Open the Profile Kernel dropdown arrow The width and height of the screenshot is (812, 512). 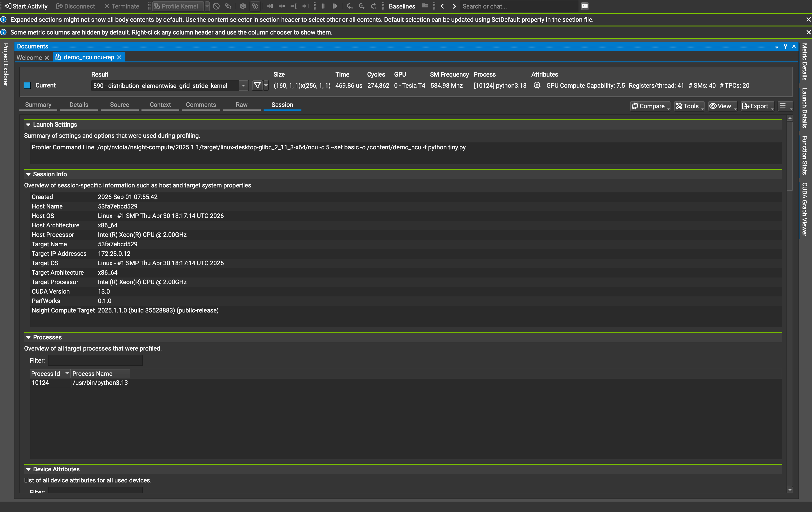(x=207, y=6)
